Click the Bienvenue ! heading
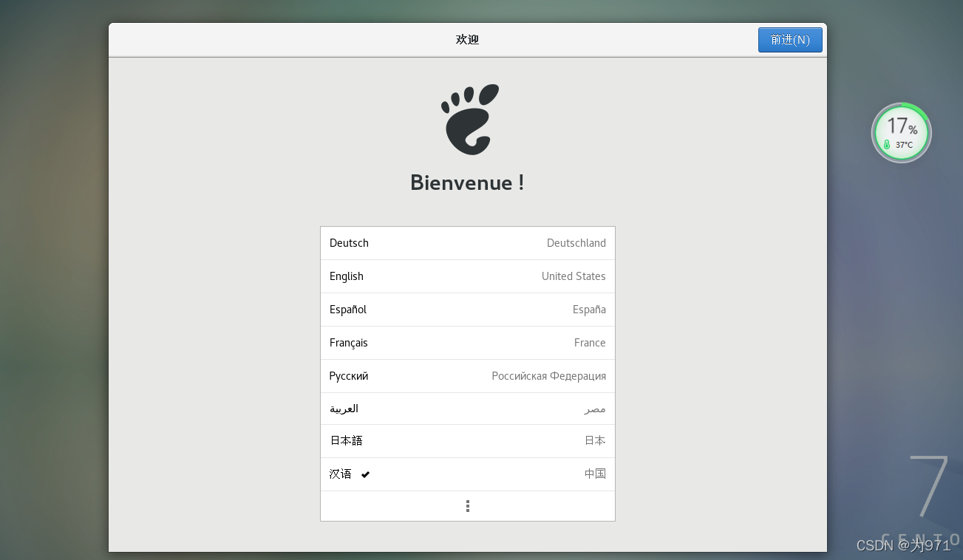963x560 pixels. 467,182
